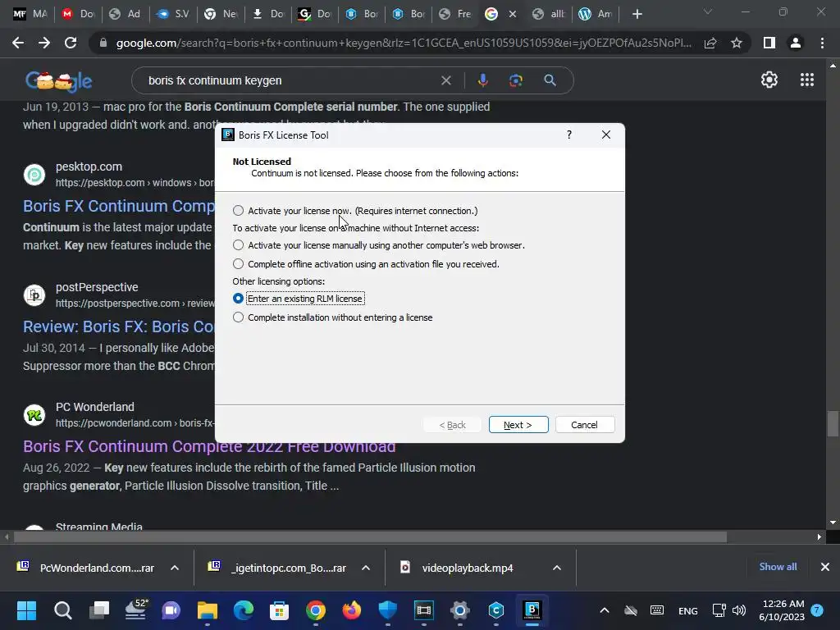Open File Explorer from taskbar

coord(208,610)
